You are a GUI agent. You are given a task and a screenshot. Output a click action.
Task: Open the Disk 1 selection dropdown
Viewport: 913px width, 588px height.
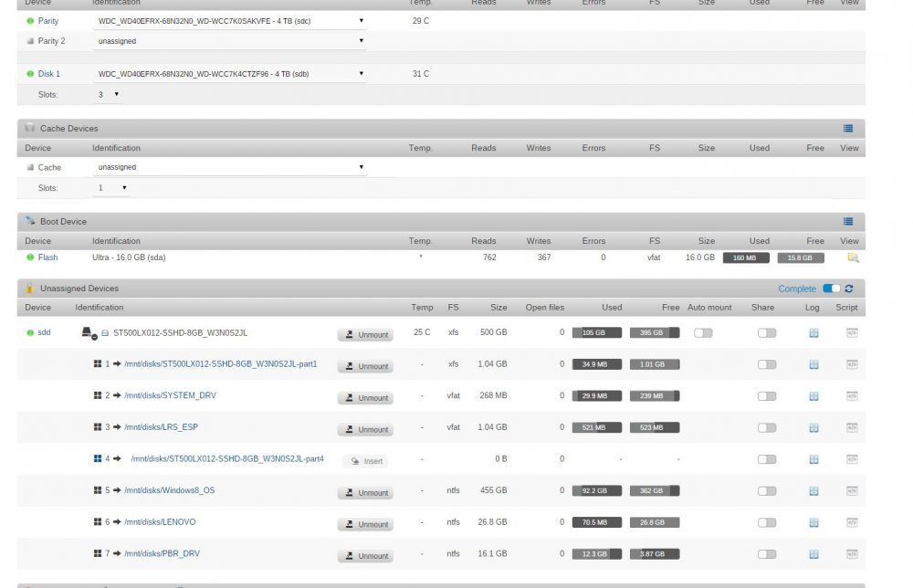point(229,74)
